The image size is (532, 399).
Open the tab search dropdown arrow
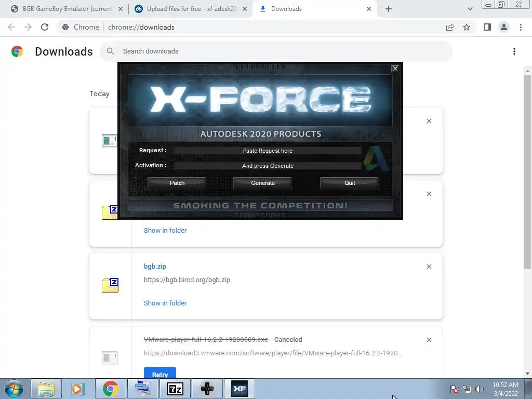pyautogui.click(x=470, y=9)
